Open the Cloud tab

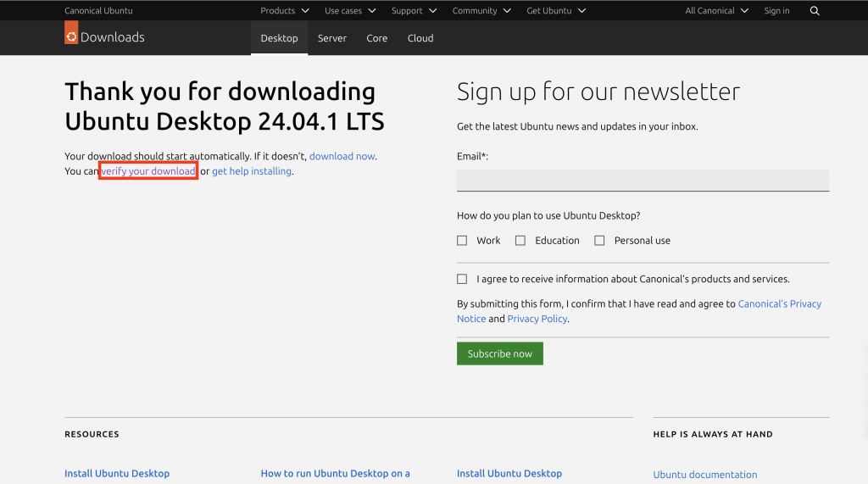[x=420, y=38]
